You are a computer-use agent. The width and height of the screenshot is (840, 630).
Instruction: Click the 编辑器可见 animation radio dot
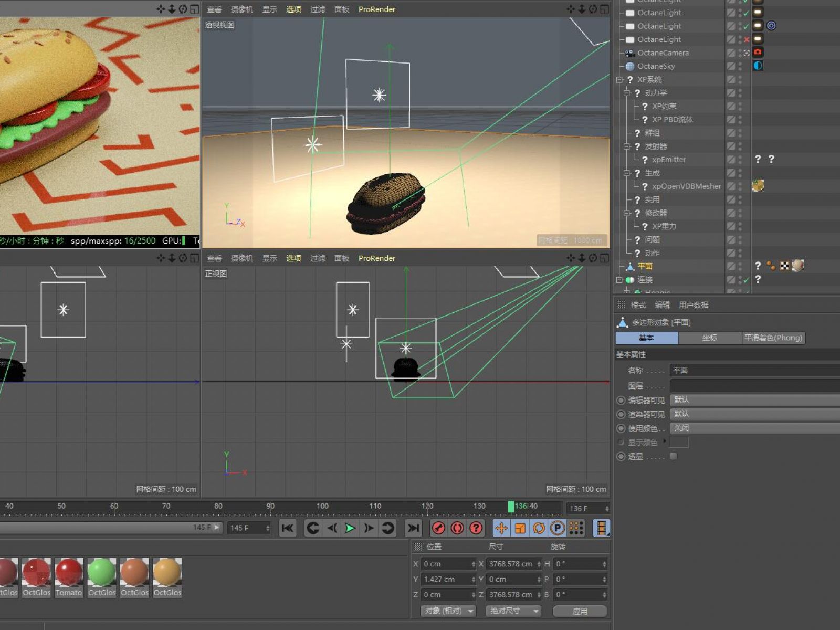click(x=621, y=400)
